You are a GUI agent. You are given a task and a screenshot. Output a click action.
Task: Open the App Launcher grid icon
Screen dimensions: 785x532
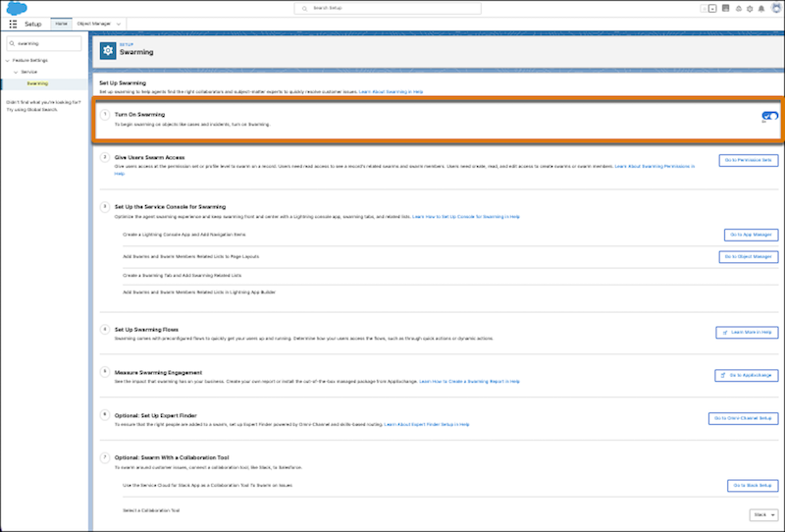(13, 24)
